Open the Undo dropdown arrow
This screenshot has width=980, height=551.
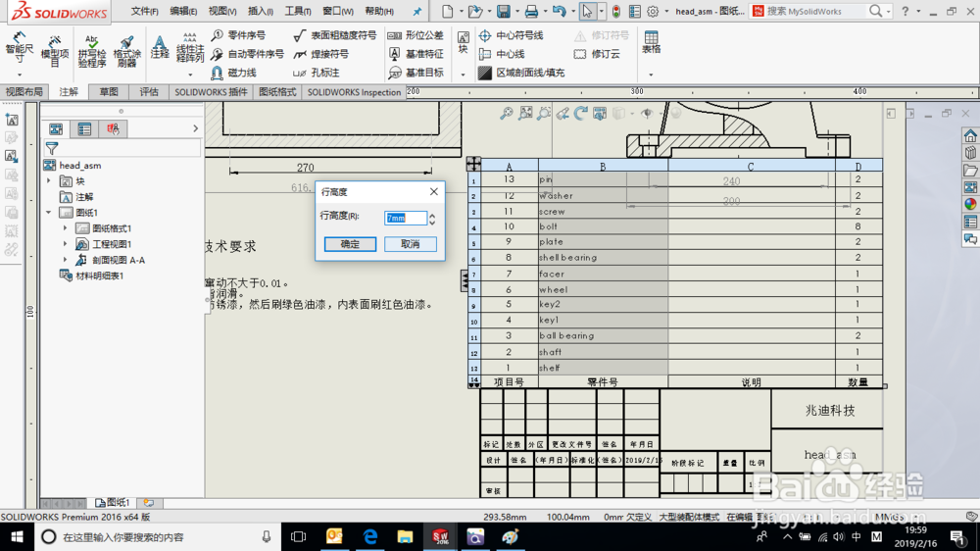572,11
